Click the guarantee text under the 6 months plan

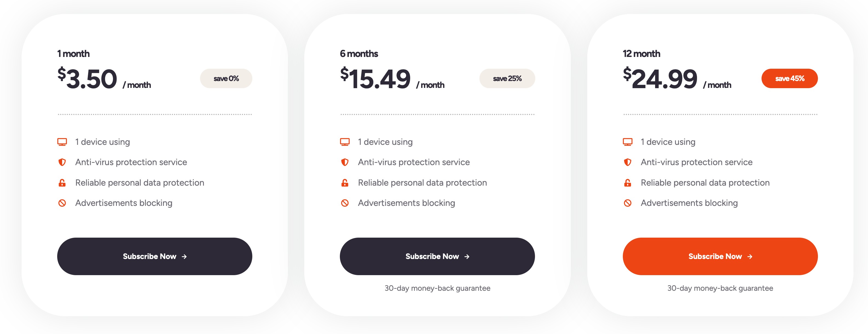[437, 288]
